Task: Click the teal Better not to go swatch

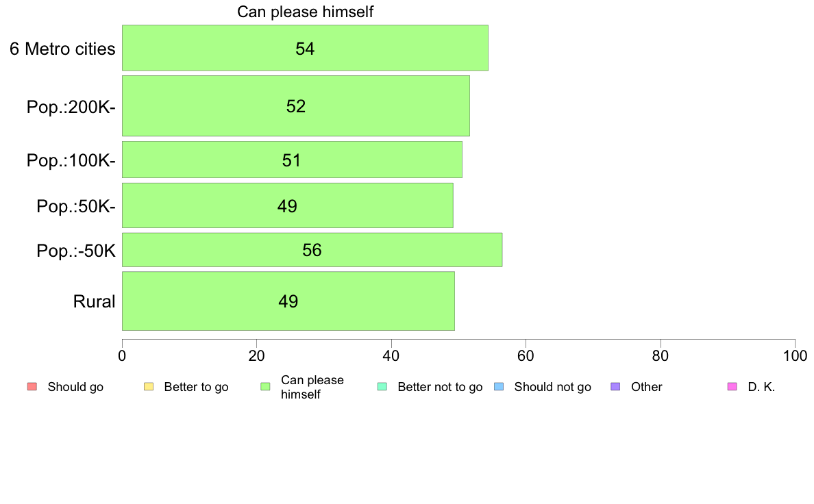Action: (382, 387)
